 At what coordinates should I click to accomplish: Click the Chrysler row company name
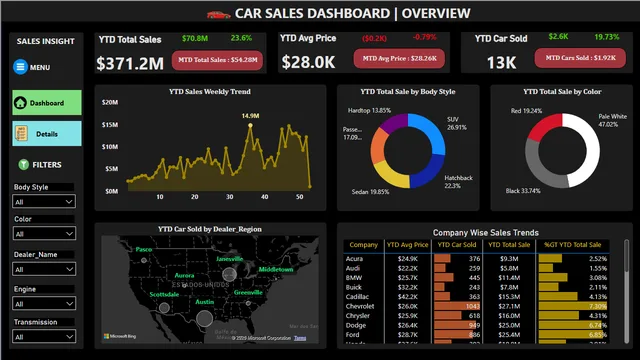click(x=358, y=316)
